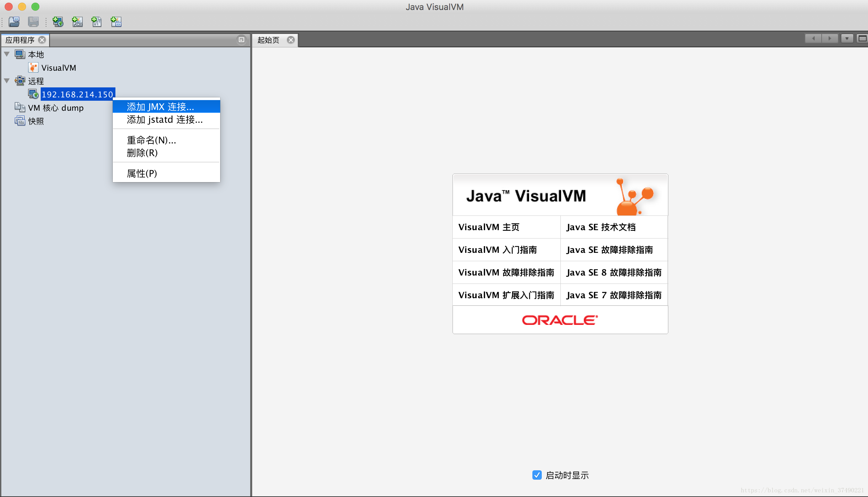The width and height of the screenshot is (868, 497).
Task: Click the Oracle logo
Action: [560, 320]
